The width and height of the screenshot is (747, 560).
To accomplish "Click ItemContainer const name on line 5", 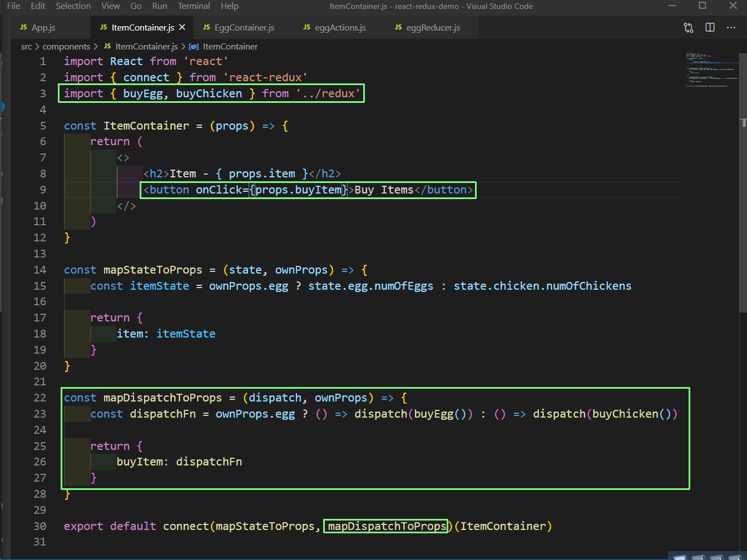I will (146, 126).
